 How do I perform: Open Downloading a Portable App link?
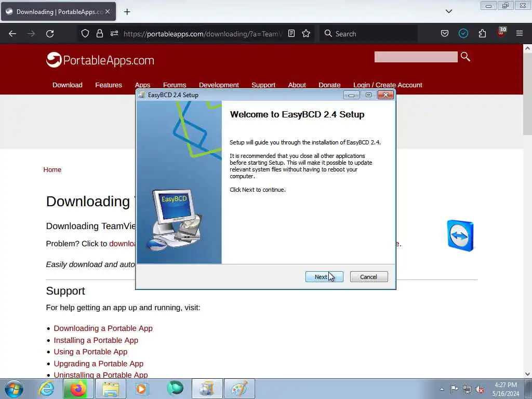(x=103, y=328)
